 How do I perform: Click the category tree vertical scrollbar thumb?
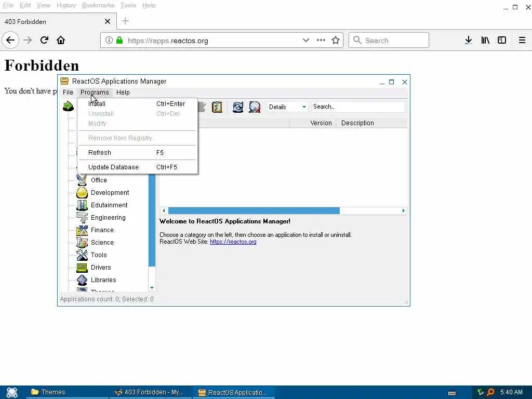pos(152,220)
